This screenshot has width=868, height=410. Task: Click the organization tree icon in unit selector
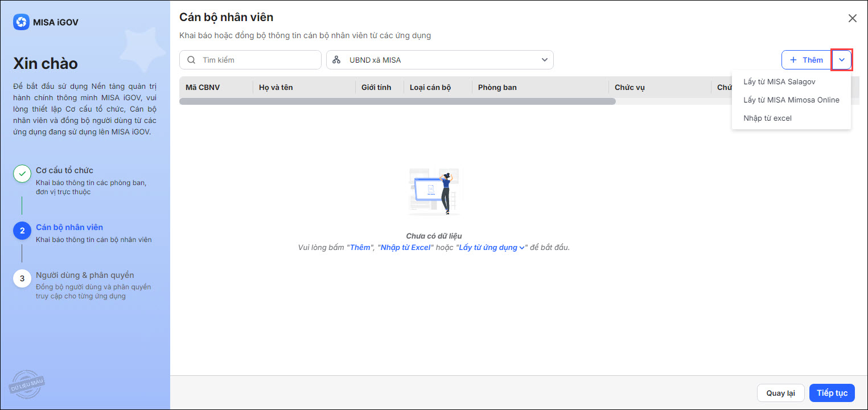pyautogui.click(x=336, y=60)
